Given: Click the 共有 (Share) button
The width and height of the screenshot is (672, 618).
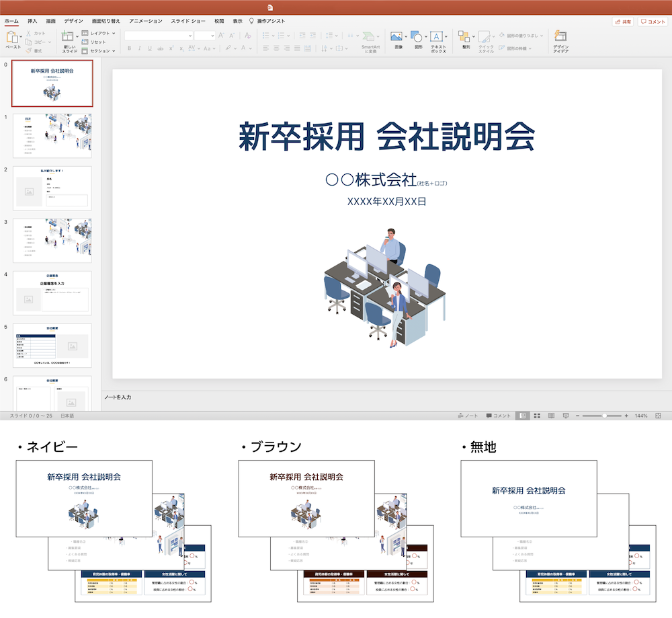Looking at the screenshot, I should pyautogui.click(x=623, y=22).
